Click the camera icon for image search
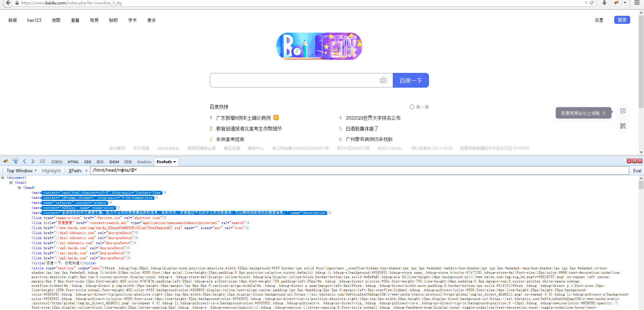The width and height of the screenshot is (644, 310). coord(383,80)
